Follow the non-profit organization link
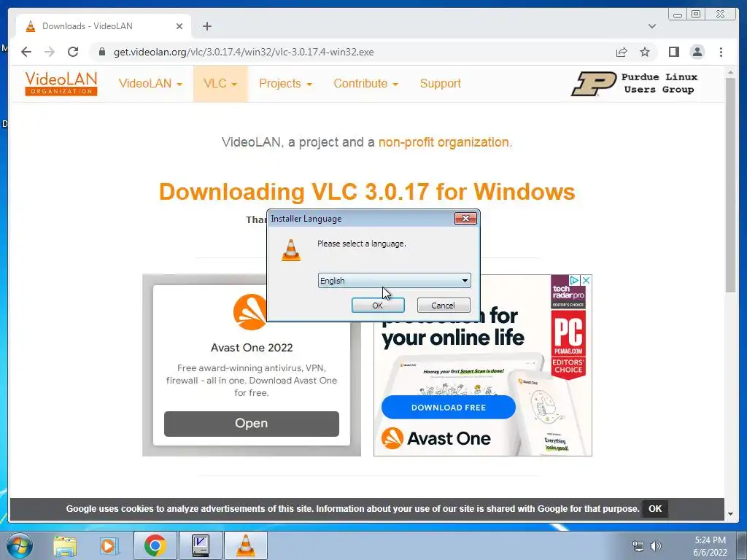The width and height of the screenshot is (747, 560). point(444,142)
